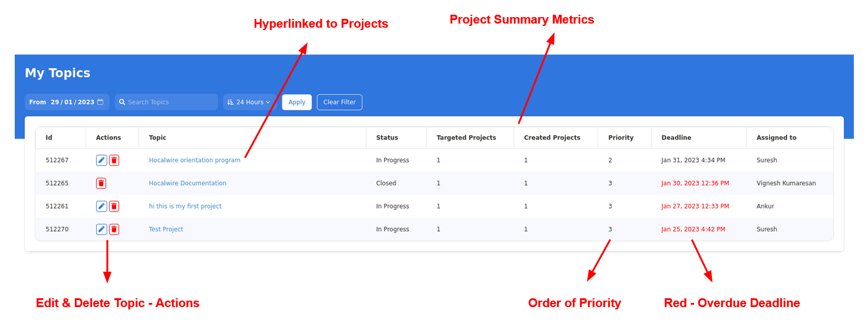The image size is (868, 323).
Task: Click the Search Topics input box
Action: point(171,102)
